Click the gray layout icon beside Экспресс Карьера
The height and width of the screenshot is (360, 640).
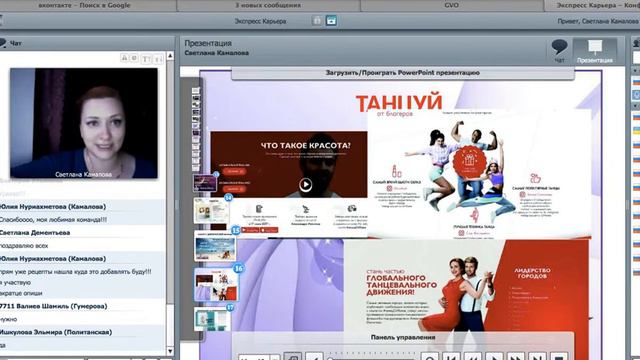click(317, 20)
